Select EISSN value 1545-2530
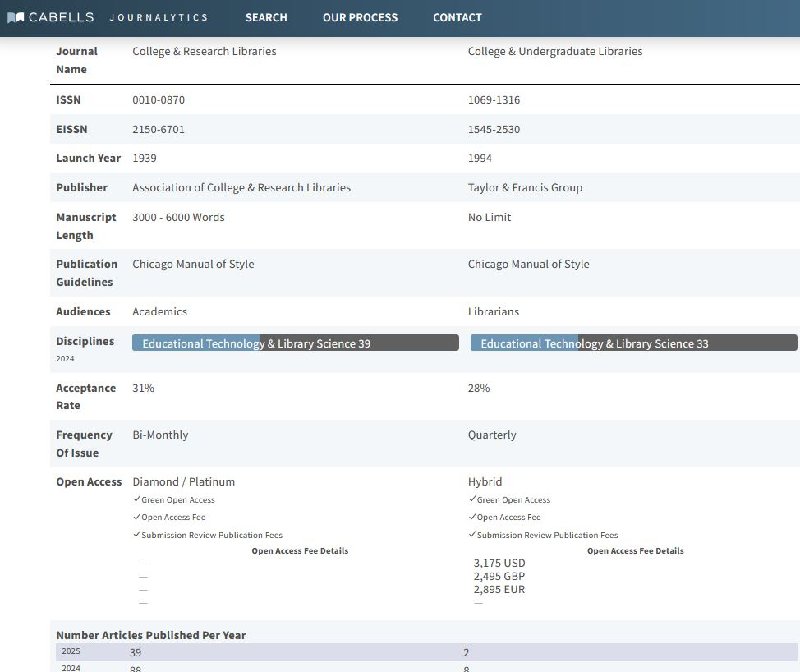The width and height of the screenshot is (800, 672). click(x=494, y=129)
